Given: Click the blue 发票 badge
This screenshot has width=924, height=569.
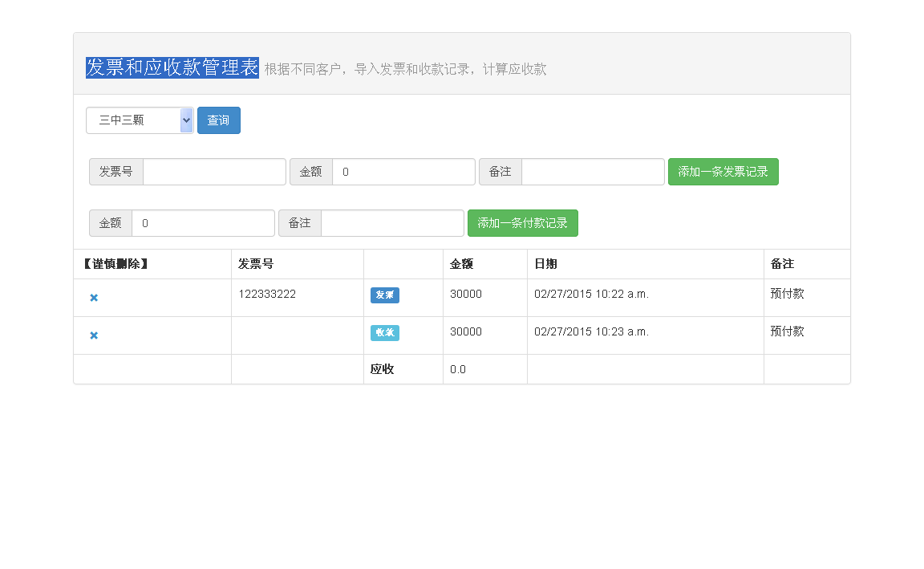Looking at the screenshot, I should click(385, 295).
